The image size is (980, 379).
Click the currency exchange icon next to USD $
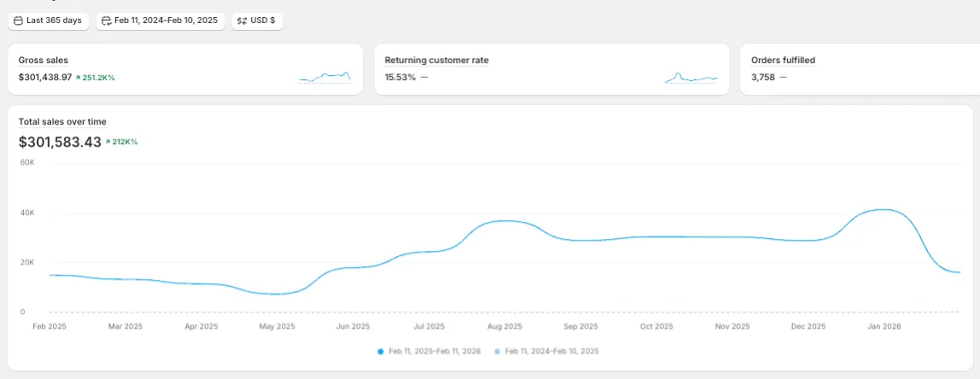click(x=242, y=20)
